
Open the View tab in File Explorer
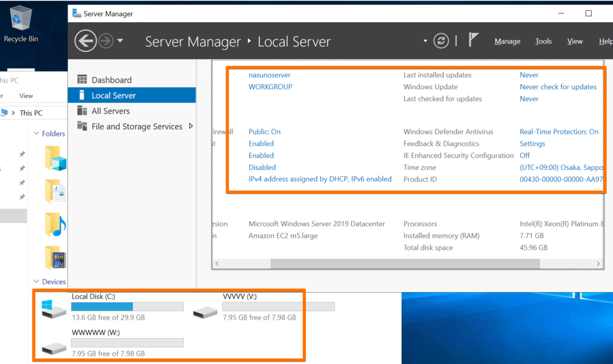click(x=26, y=96)
